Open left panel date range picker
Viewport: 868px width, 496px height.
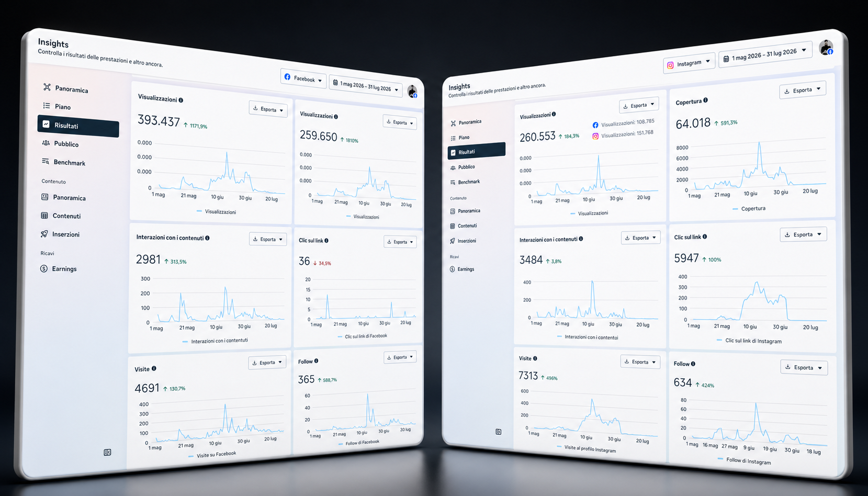pos(366,86)
